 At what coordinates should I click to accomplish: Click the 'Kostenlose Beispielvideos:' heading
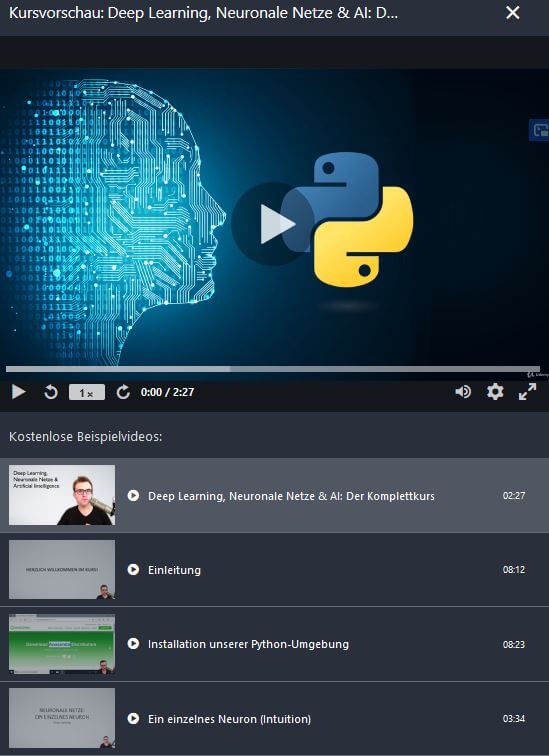[86, 437]
